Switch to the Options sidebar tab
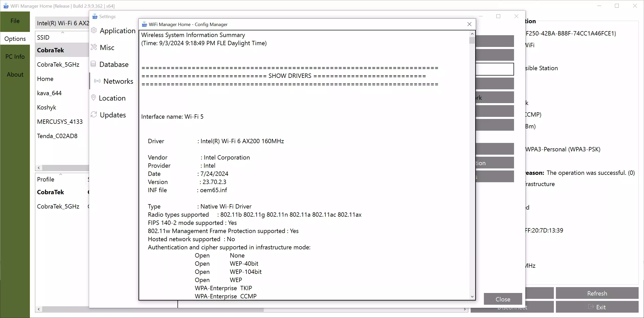644x318 pixels. coord(15,39)
